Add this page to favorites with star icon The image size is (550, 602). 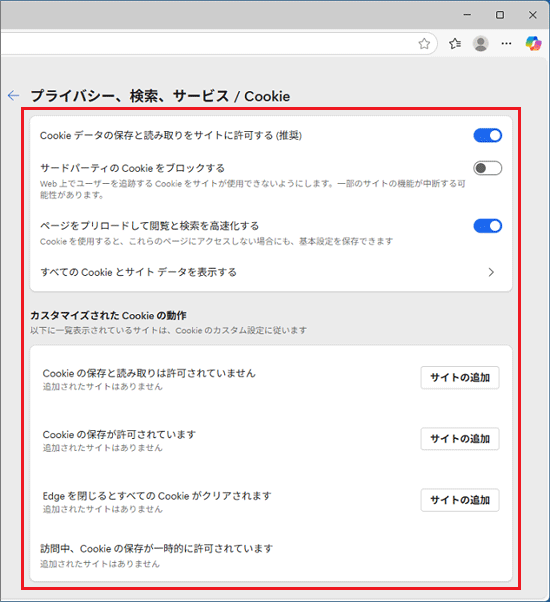424,44
